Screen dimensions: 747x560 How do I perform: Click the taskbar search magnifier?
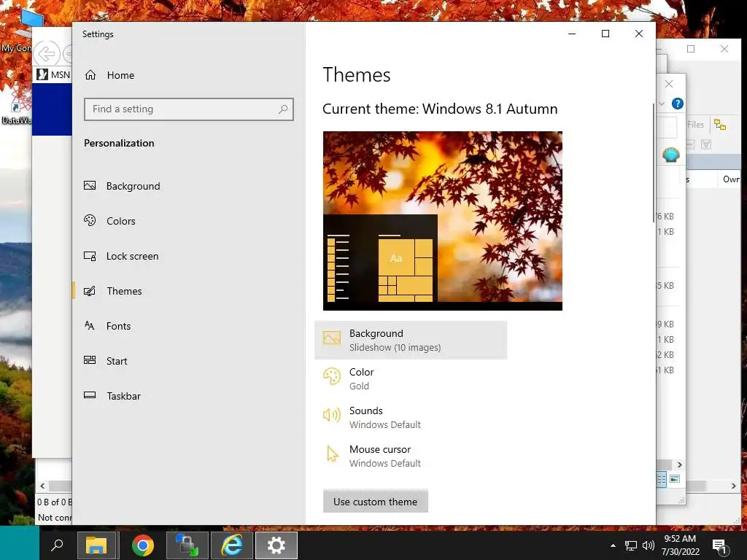57,545
